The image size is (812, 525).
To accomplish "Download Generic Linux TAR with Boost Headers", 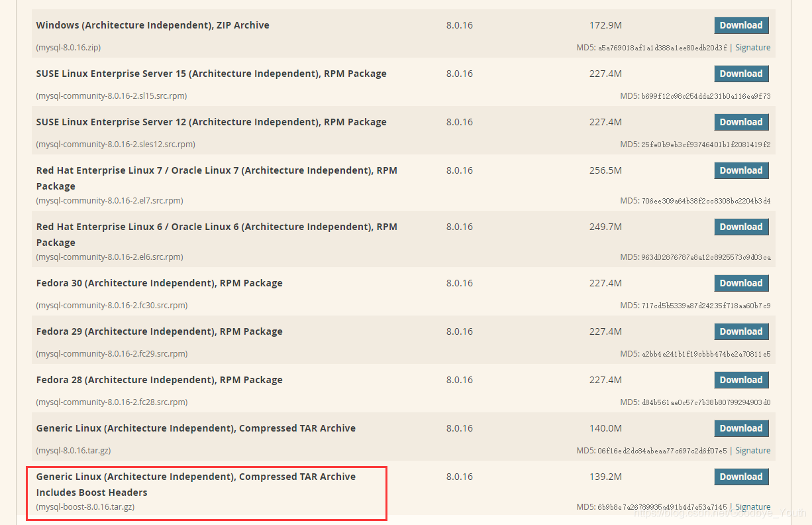I will pyautogui.click(x=741, y=477).
